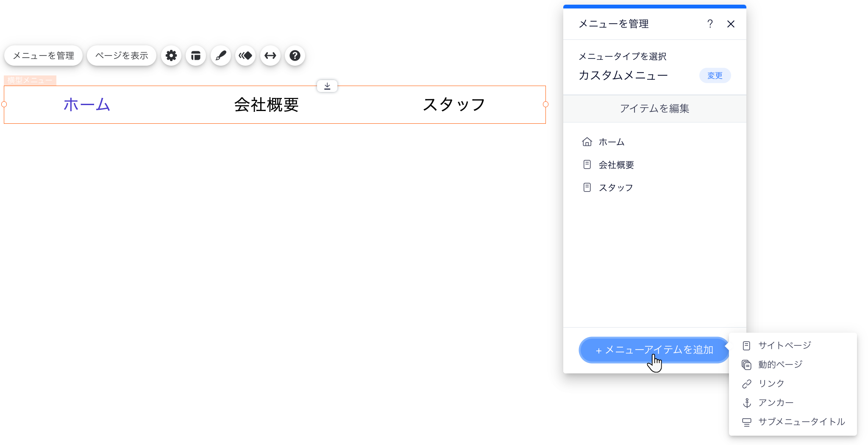Viewport: 868px width, 445px height.
Task: Open the layout icon in toolbar
Action: [x=196, y=56]
